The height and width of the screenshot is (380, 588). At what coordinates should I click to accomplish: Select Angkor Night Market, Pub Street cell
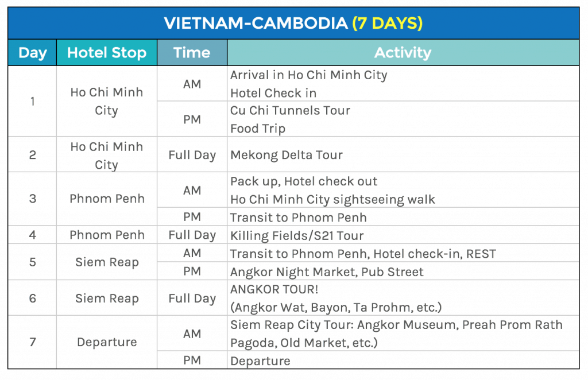(327, 272)
